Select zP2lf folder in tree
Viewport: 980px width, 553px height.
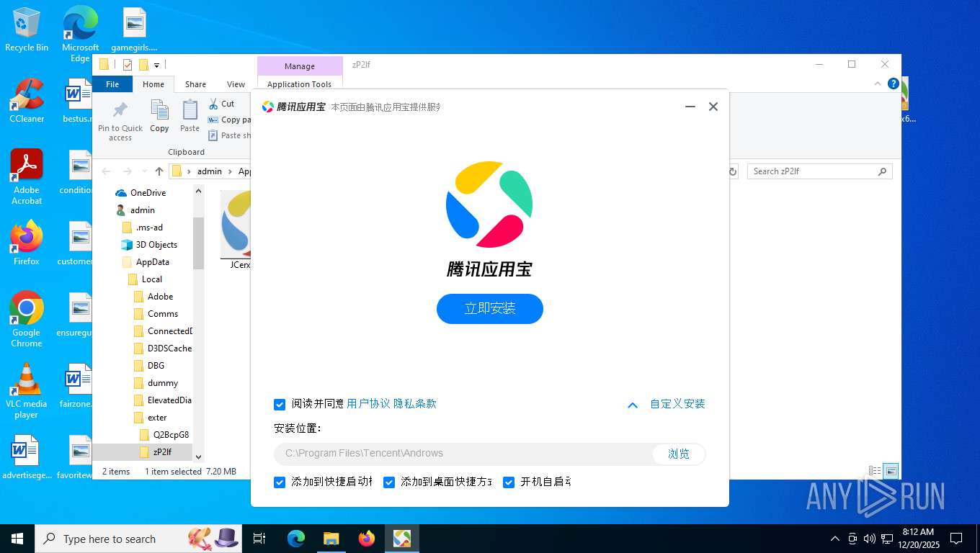[x=162, y=452]
